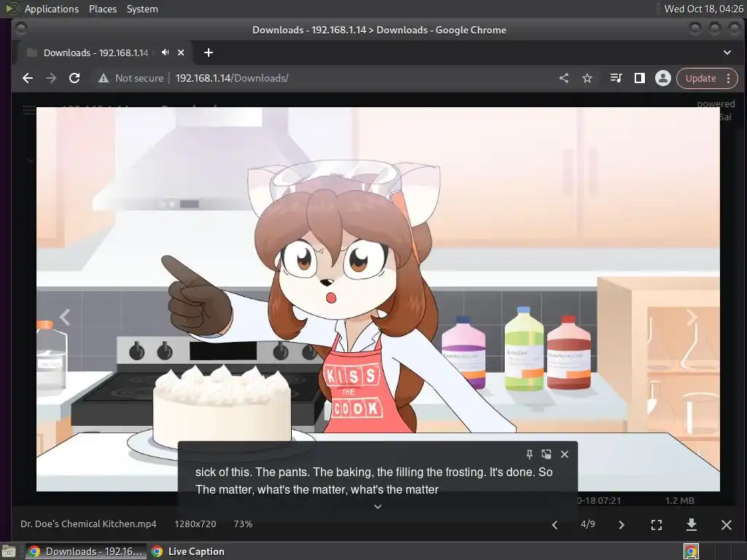Reload the Downloads page
This screenshot has height=560, width=747.
click(74, 78)
